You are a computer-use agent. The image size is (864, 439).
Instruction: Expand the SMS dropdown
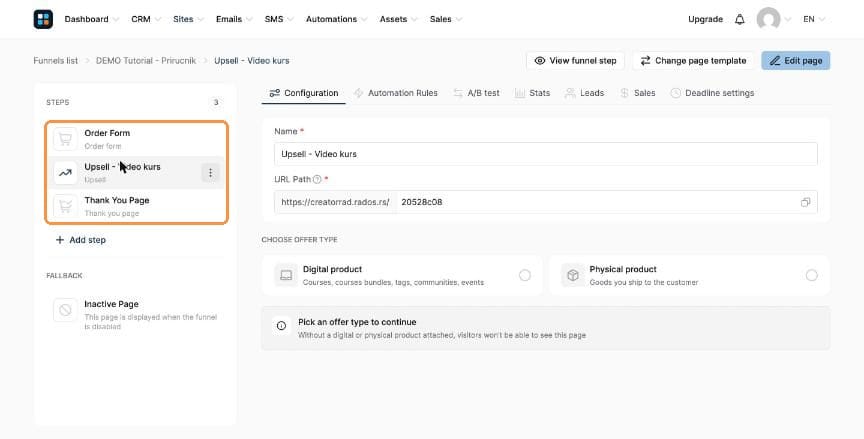click(279, 19)
